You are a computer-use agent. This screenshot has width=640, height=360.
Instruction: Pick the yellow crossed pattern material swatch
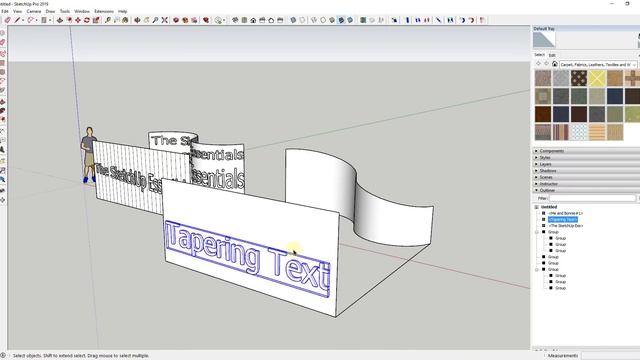pos(597,78)
